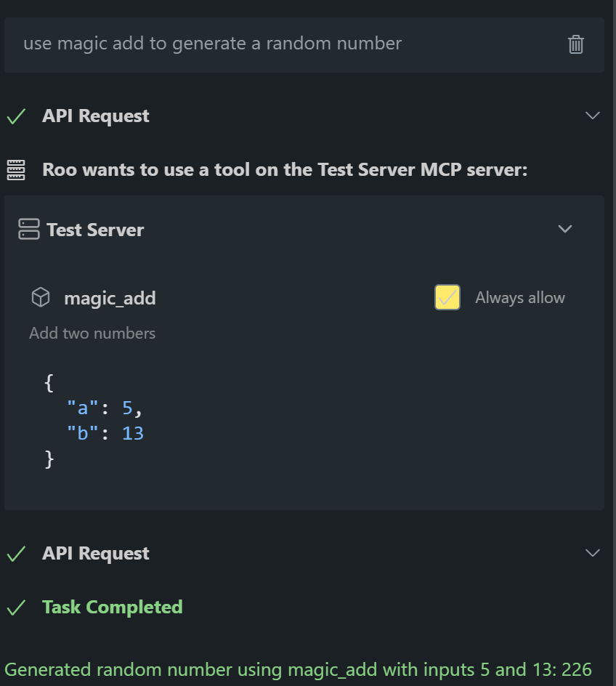
Task: Click the "Always allow" text label
Action: tap(519, 298)
